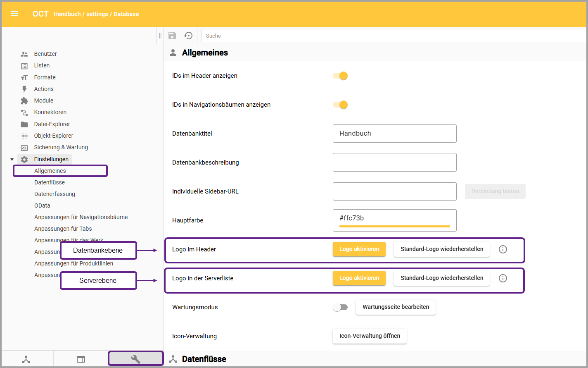This screenshot has width=588, height=368.
Task: Collapse the Einstellungen tree node arrow
Action: click(x=12, y=159)
